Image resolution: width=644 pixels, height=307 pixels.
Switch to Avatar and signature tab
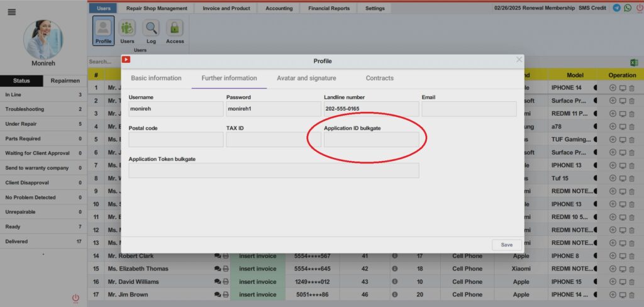pos(306,78)
